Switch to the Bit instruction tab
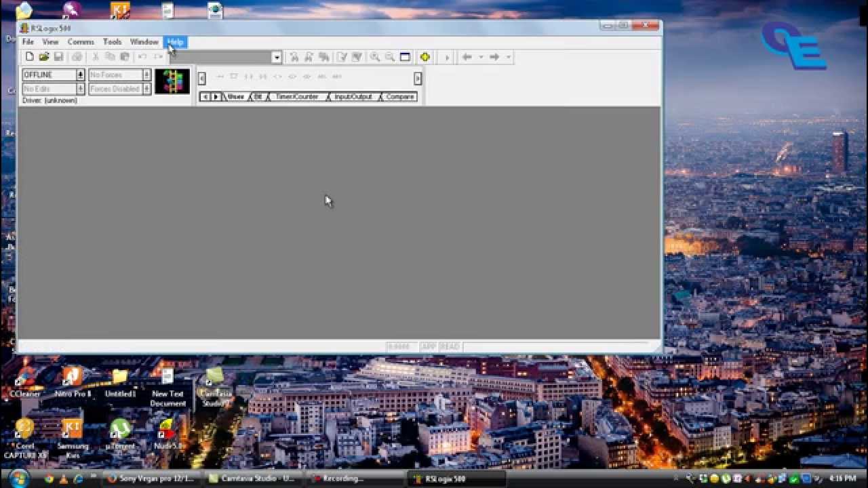 (258, 97)
